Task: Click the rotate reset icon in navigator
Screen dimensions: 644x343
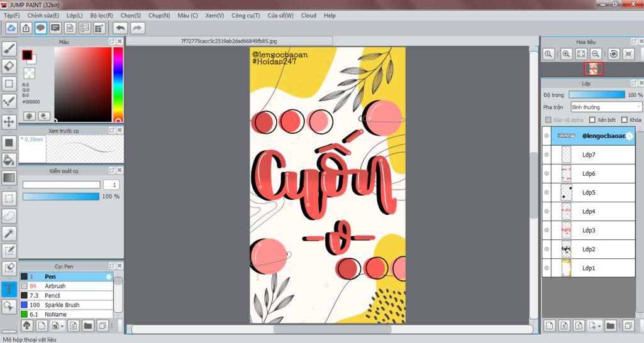Action: click(614, 54)
